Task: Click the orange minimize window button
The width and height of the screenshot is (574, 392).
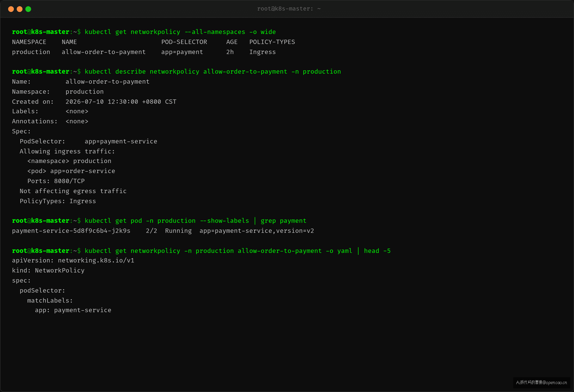Action: pyautogui.click(x=20, y=9)
